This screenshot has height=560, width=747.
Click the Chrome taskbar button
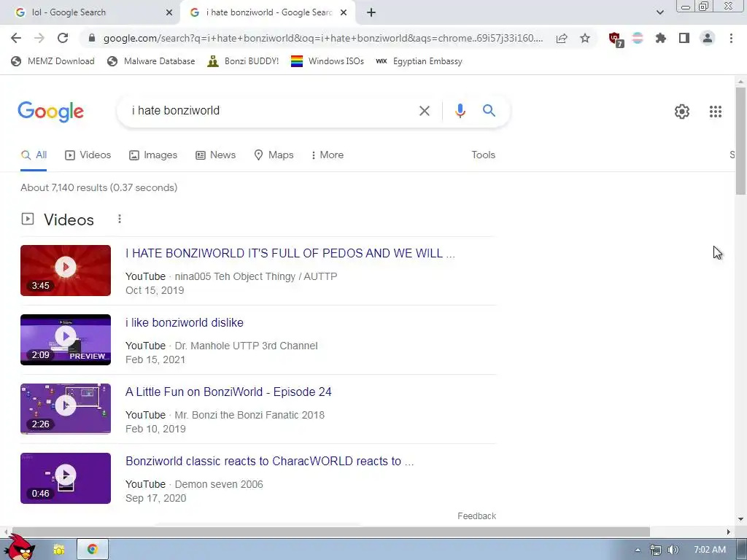click(x=93, y=549)
